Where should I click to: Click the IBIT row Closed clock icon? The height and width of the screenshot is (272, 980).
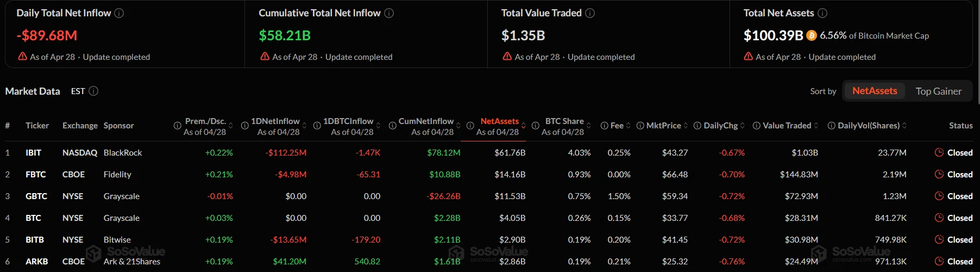[x=939, y=153]
